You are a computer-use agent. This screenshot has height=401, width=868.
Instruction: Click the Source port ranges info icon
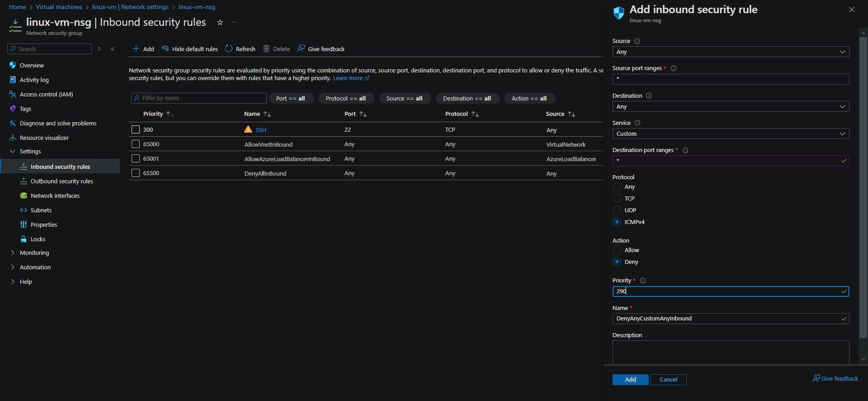pos(674,68)
